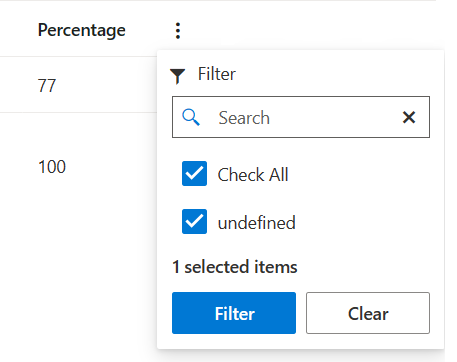Click the Search placeholder text
The width and height of the screenshot is (457, 362).
point(244,118)
